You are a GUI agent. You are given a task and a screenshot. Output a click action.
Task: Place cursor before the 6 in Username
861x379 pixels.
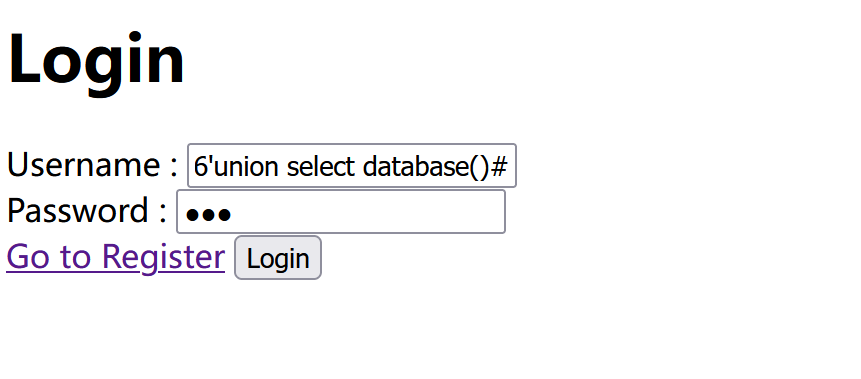pyautogui.click(x=194, y=166)
